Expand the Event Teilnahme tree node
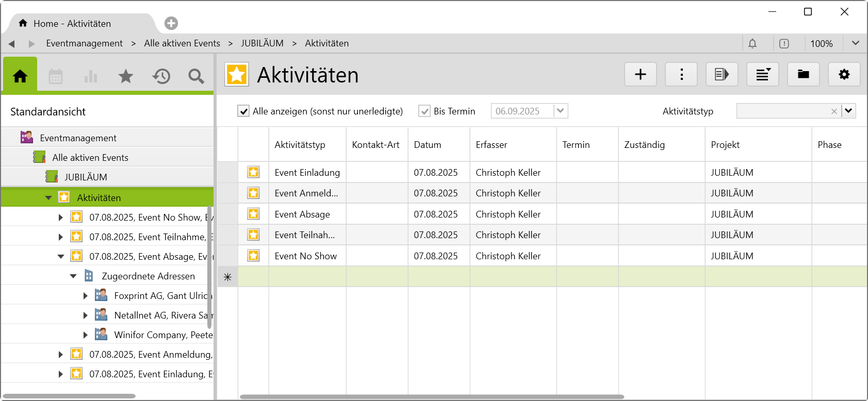 tap(61, 237)
